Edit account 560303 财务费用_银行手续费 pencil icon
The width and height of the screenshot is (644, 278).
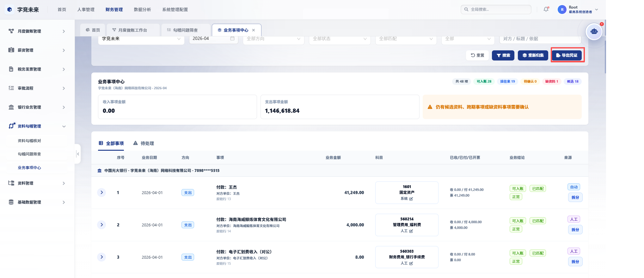(x=411, y=263)
